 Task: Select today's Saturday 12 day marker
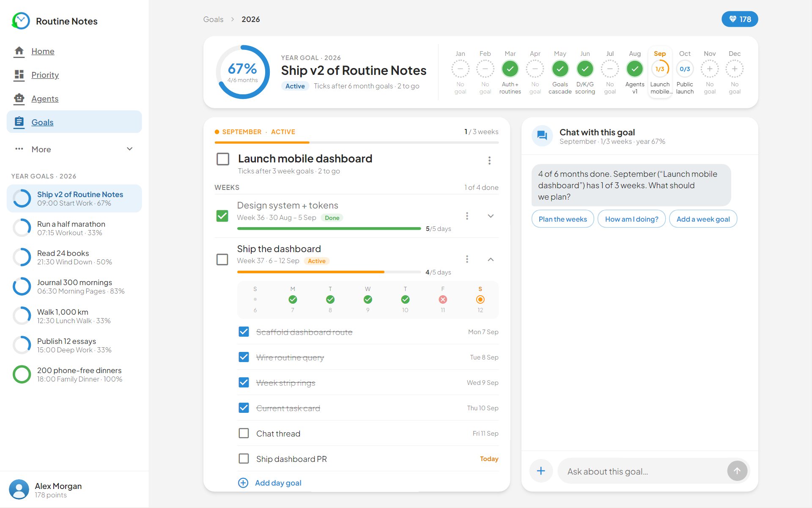[x=480, y=299]
